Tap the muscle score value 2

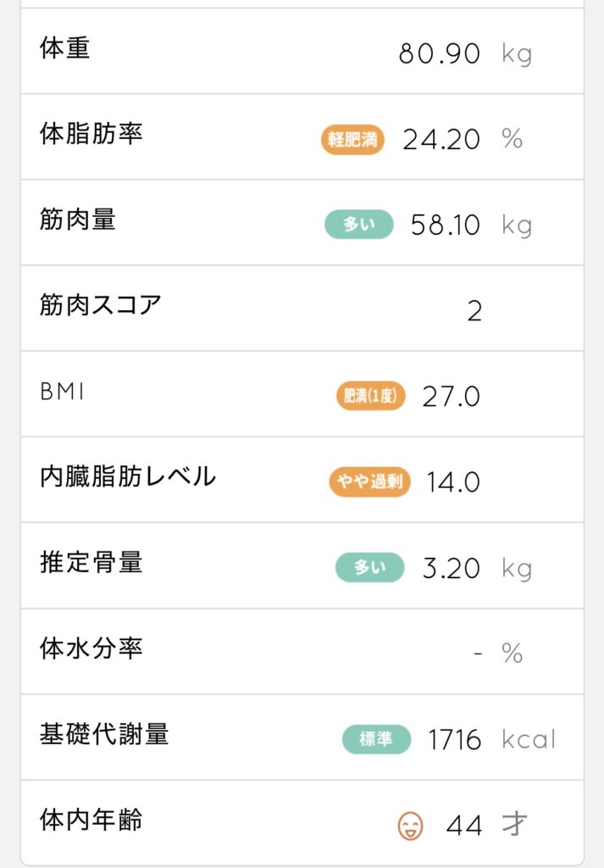[x=474, y=311]
